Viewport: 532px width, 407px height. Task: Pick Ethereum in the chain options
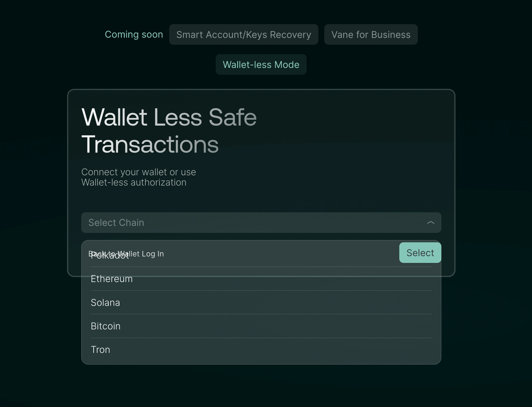pyautogui.click(x=112, y=279)
